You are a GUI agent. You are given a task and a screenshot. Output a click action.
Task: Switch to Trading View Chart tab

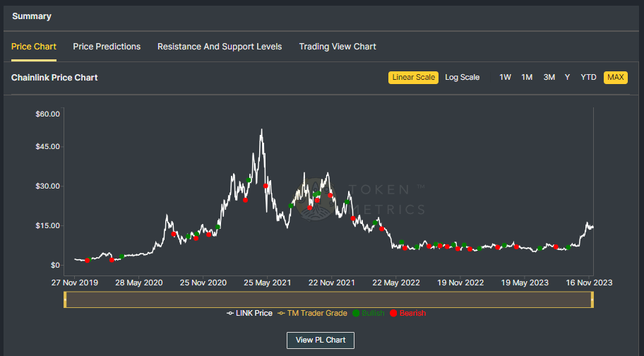point(338,47)
